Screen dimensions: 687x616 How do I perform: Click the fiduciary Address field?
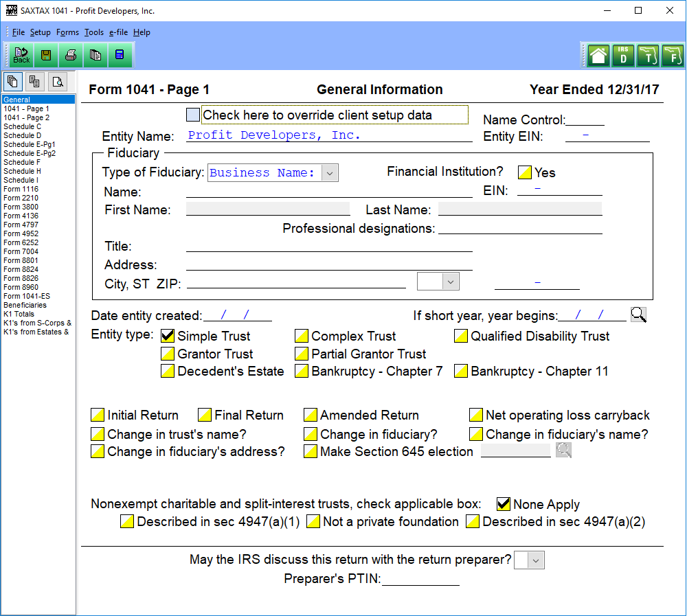(329, 264)
